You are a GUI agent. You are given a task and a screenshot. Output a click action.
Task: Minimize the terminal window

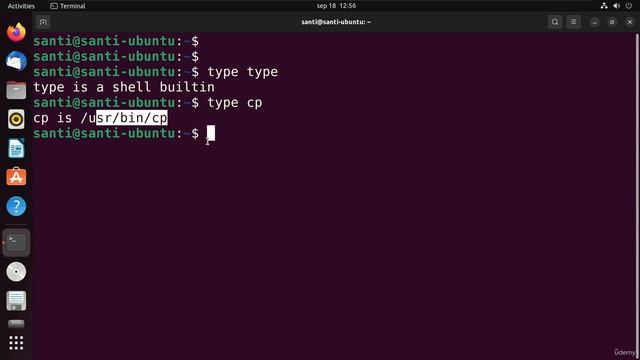point(594,22)
